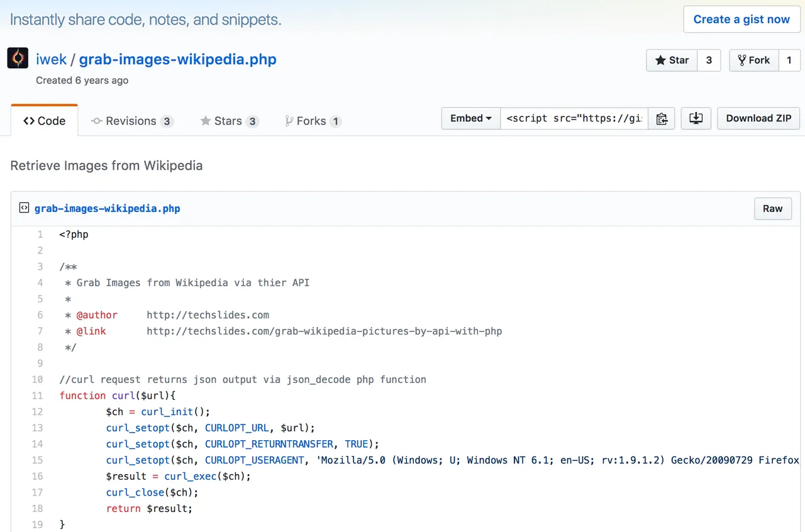Select line number 11

tap(37, 396)
